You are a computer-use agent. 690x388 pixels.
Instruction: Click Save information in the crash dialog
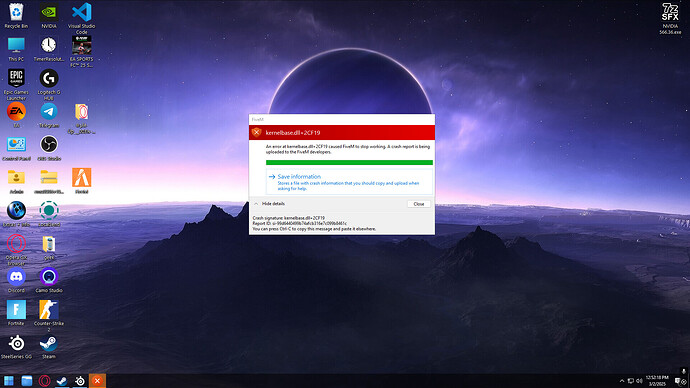coord(349,182)
